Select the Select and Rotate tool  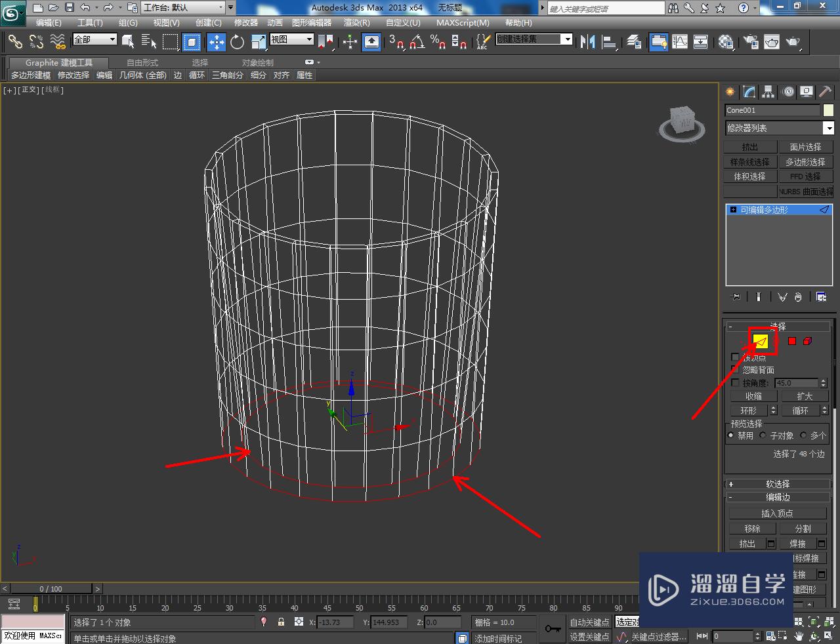point(237,42)
